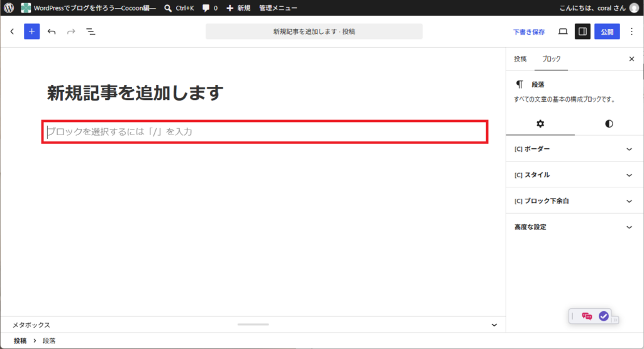Select the half-circle styles tab
This screenshot has width=644, height=349.
tap(609, 124)
